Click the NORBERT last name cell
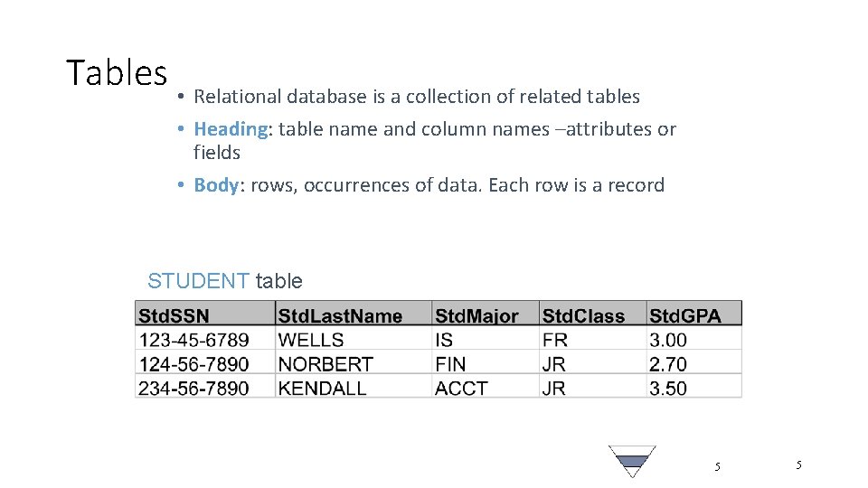The image size is (868, 488). 325,364
